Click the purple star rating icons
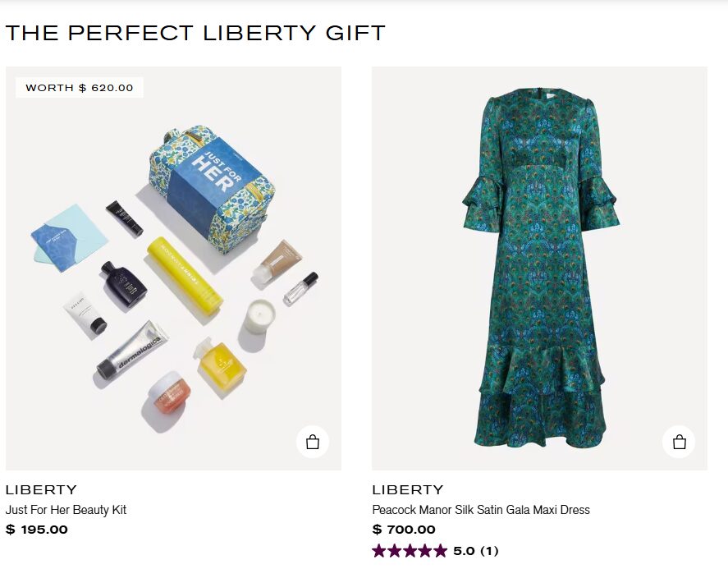The image size is (728, 569). (409, 551)
